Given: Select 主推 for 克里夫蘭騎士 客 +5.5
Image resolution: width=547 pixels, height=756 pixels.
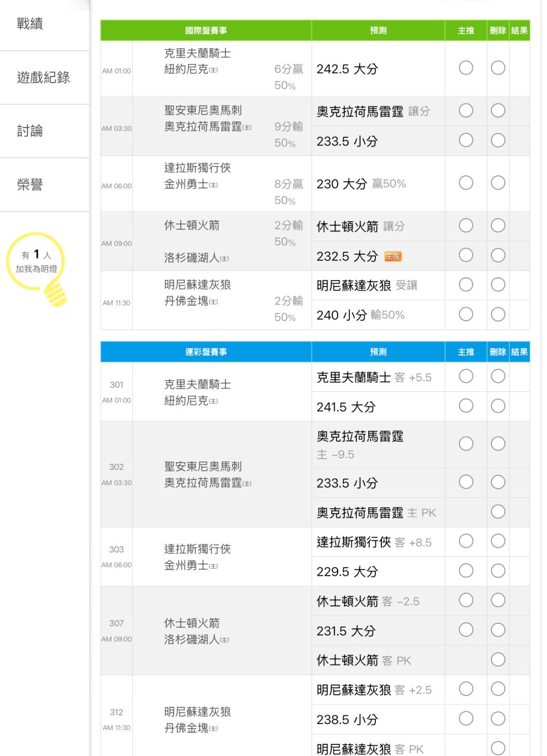Looking at the screenshot, I should pyautogui.click(x=466, y=376).
